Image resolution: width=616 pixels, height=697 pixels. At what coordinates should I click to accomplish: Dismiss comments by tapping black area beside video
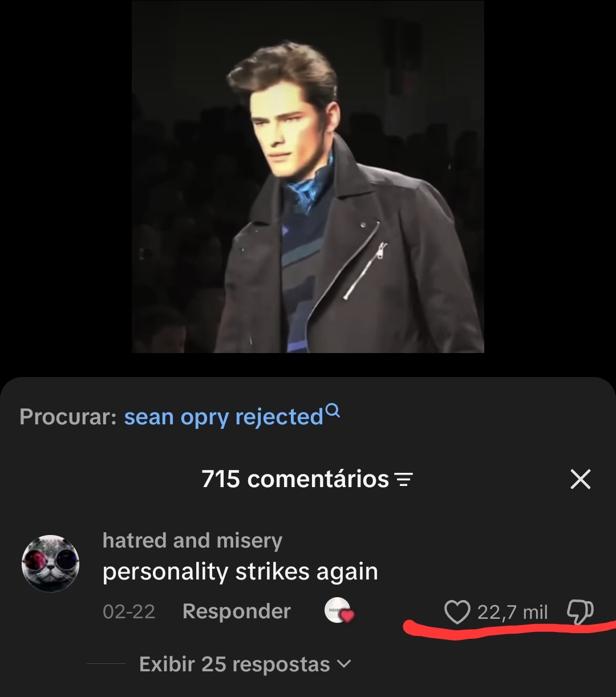(66, 177)
